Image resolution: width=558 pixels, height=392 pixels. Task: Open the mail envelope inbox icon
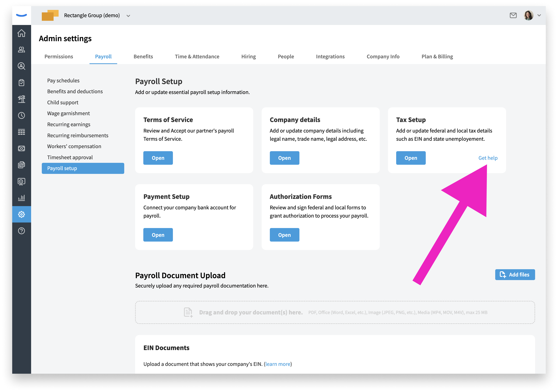[513, 16]
